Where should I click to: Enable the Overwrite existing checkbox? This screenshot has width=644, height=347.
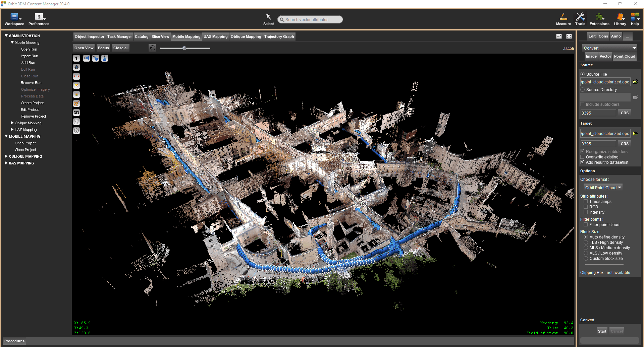(x=583, y=157)
